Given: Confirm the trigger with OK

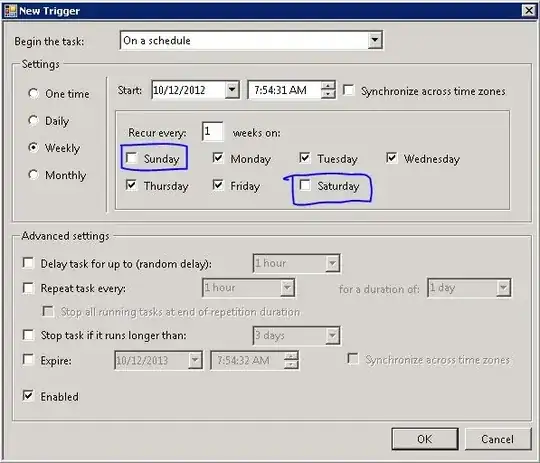Looking at the screenshot, I should (x=425, y=439).
